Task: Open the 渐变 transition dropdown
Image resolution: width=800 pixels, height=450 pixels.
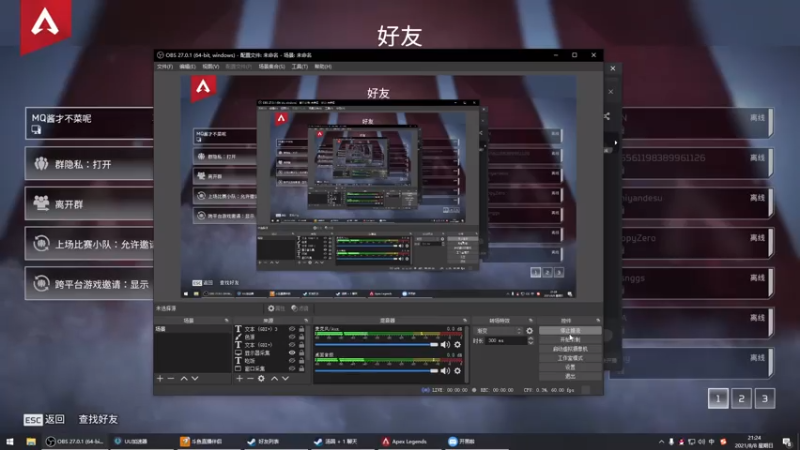Action: click(498, 331)
